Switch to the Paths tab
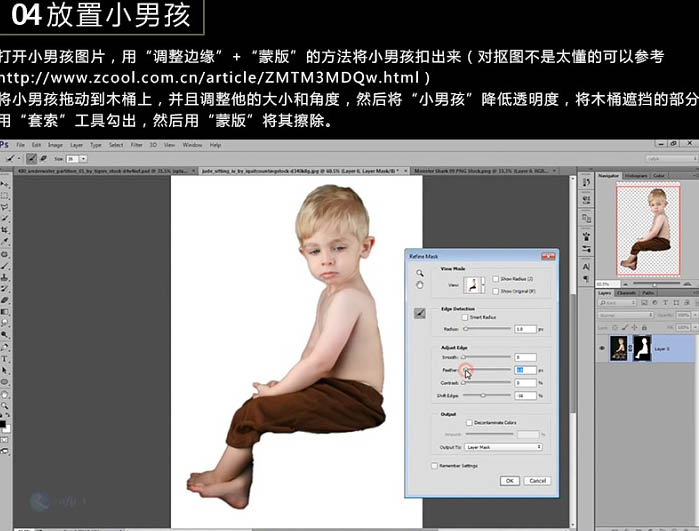Image resolution: width=699 pixels, height=531 pixels. click(648, 293)
